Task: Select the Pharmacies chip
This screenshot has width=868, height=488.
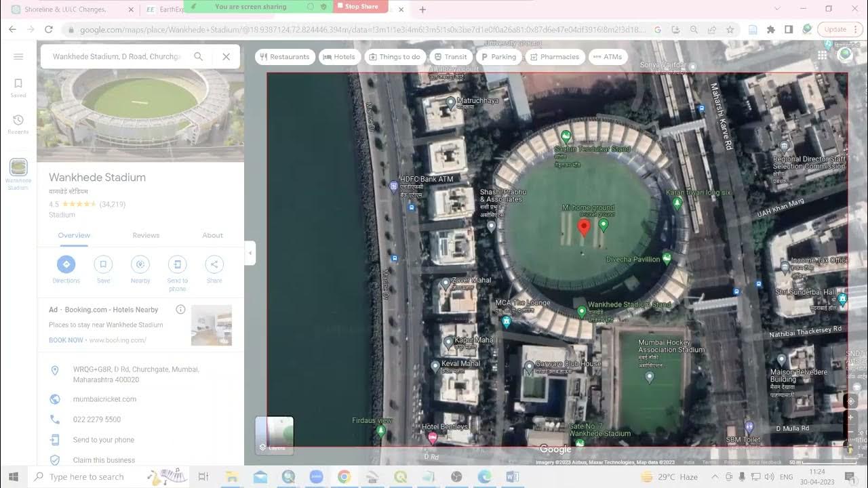Action: point(554,57)
